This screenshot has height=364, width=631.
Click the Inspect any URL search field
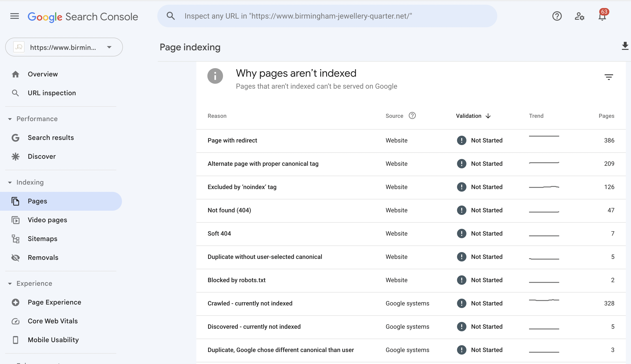pos(327,16)
